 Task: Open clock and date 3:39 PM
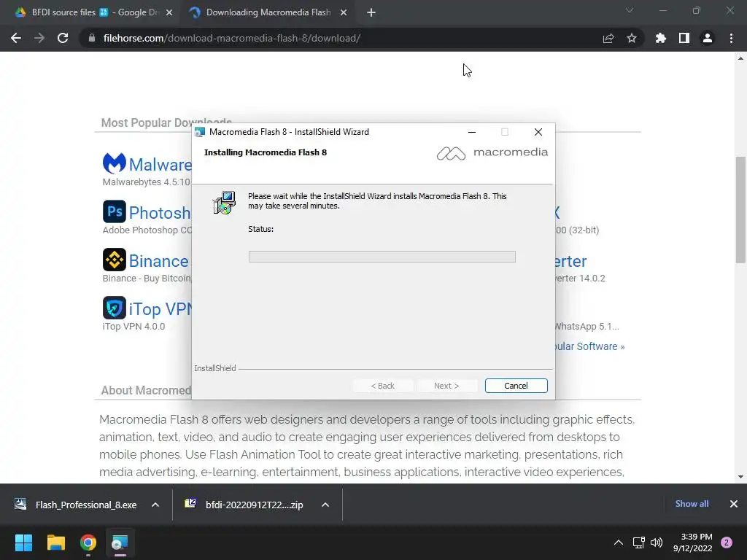[x=693, y=542]
